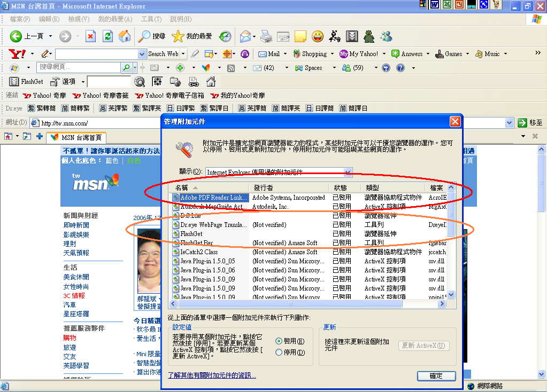The image size is (547, 392).
Task: Click the green Refresh page icon
Action: [108, 36]
